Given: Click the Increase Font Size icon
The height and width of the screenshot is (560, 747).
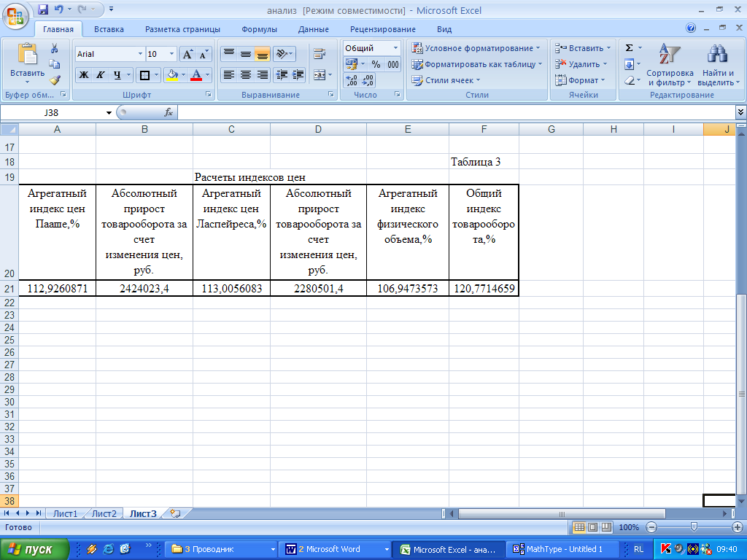Looking at the screenshot, I should [187, 55].
